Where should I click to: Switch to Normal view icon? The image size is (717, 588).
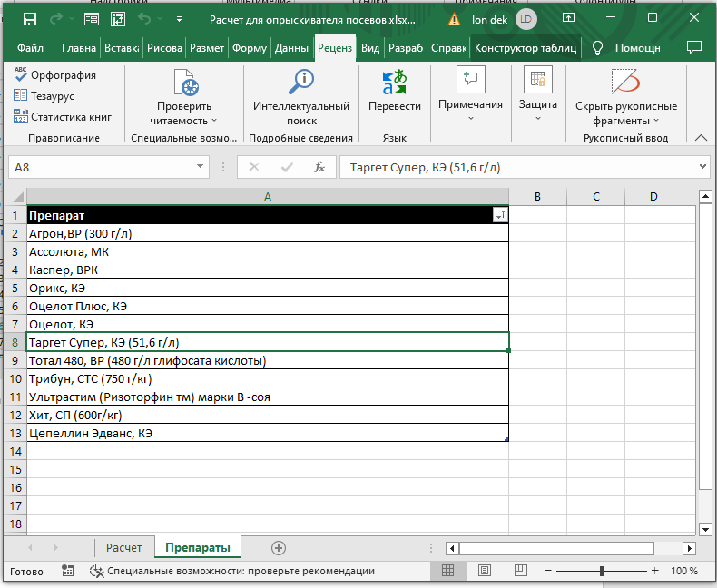click(447, 570)
